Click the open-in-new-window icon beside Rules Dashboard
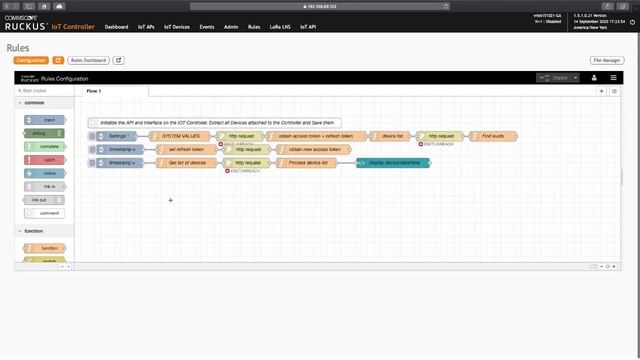This screenshot has height=360, width=640. 118,60
